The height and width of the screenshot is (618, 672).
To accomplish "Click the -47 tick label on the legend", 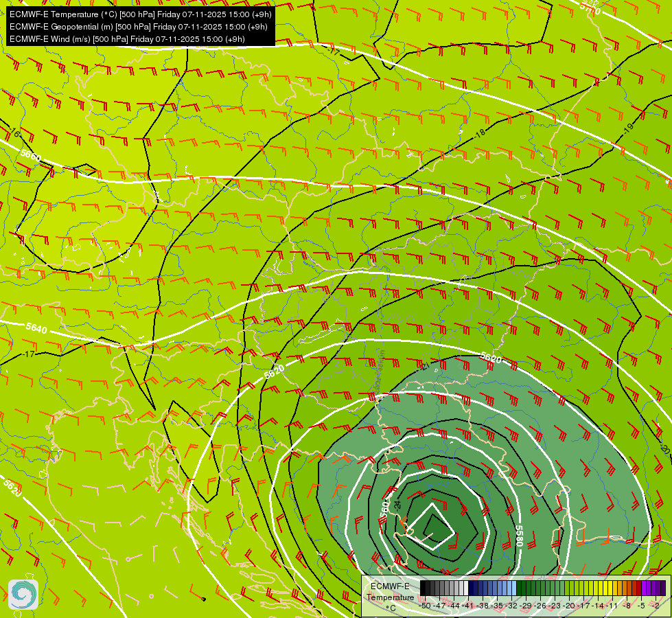I will pos(440,606).
